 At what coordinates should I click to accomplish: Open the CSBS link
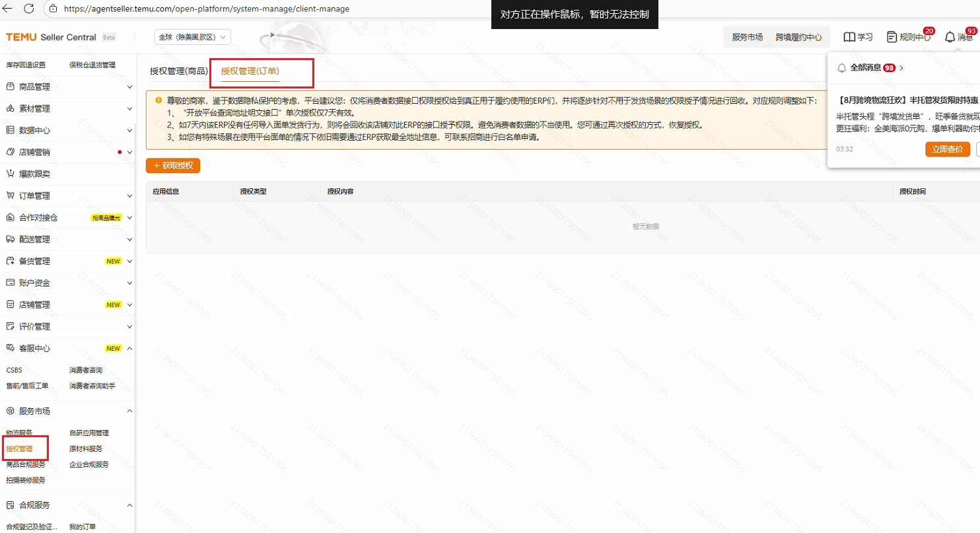(x=14, y=370)
